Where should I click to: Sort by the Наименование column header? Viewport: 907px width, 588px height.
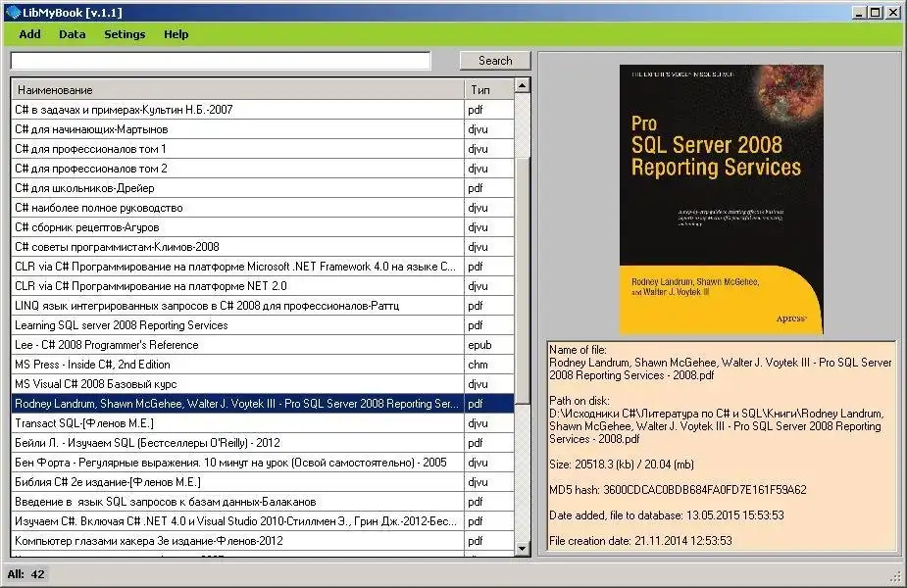click(237, 89)
